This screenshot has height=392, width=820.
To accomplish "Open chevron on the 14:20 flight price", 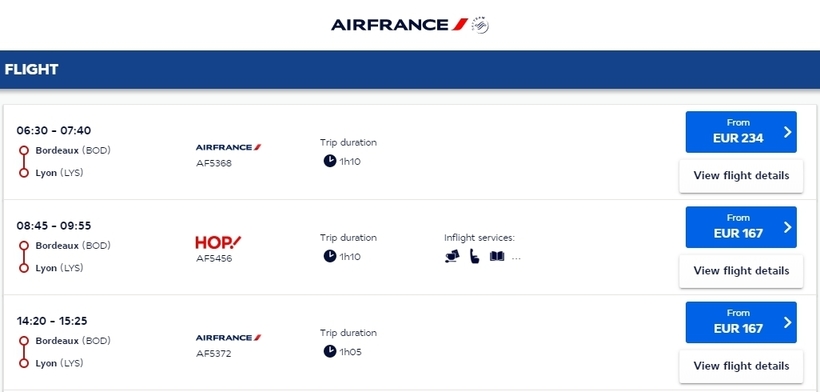I will 788,322.
